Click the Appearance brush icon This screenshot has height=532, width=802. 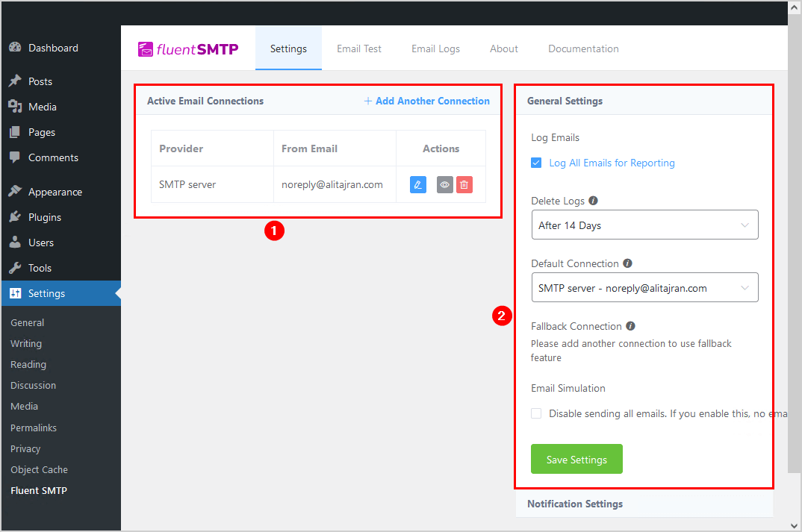coord(16,191)
